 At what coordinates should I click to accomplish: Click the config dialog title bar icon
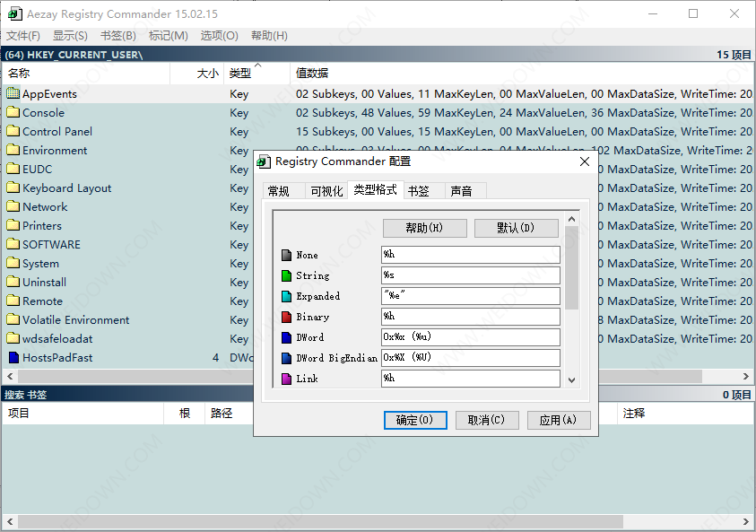[264, 161]
